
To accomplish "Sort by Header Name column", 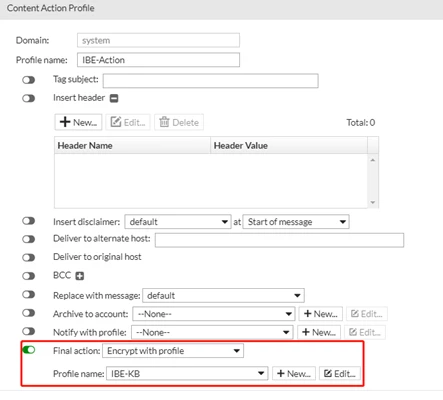I will coord(132,146).
